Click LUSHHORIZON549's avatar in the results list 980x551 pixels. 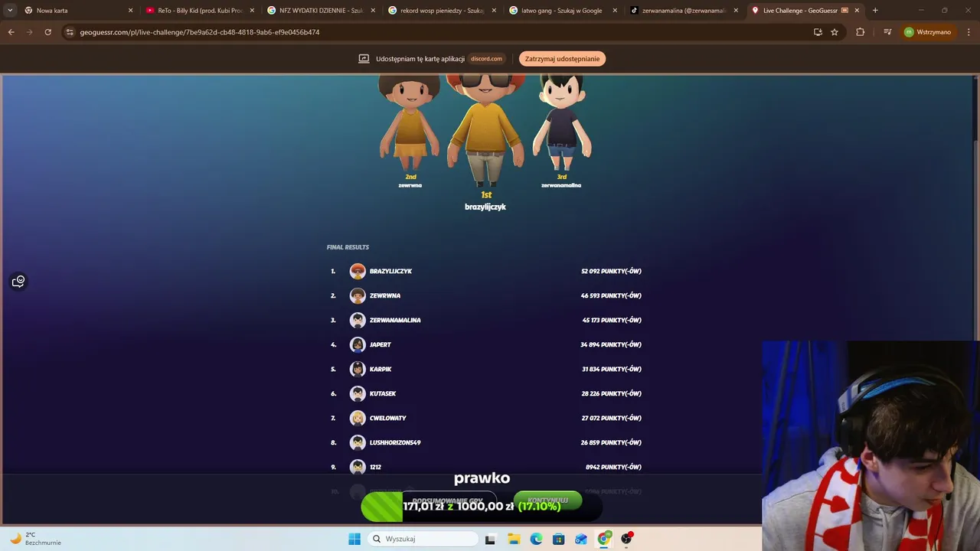[358, 442]
